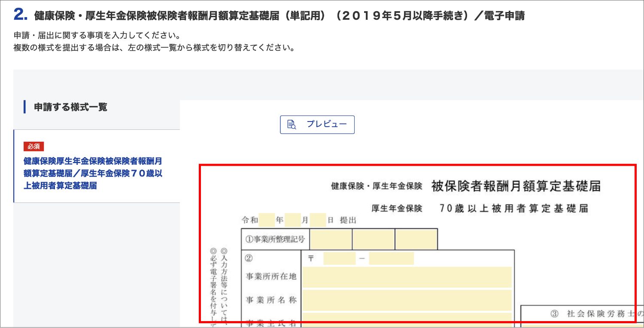The height and width of the screenshot is (328, 644).
Task: Select second 事業所整理記号 input box
Action: coord(374,239)
